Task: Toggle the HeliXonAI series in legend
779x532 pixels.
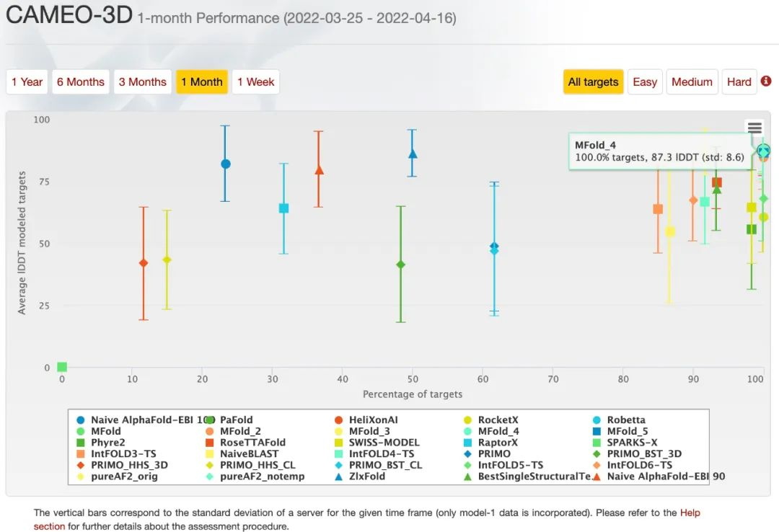Action: pos(372,420)
